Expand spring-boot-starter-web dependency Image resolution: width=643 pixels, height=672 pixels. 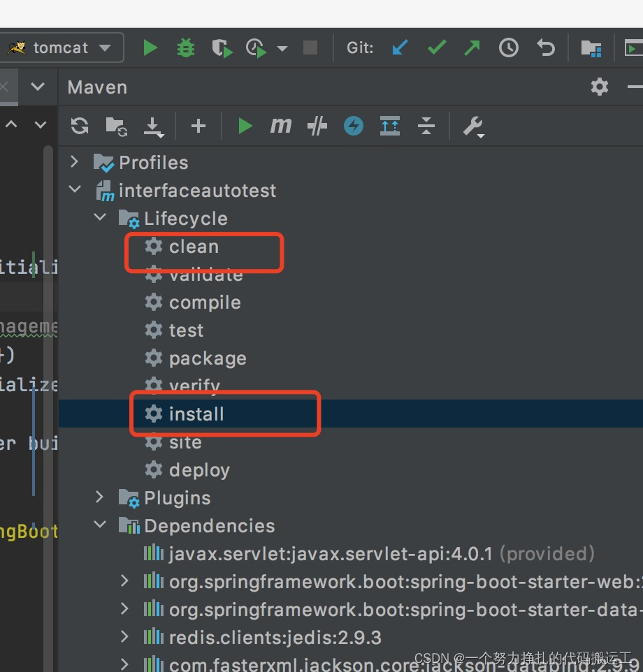pyautogui.click(x=124, y=580)
